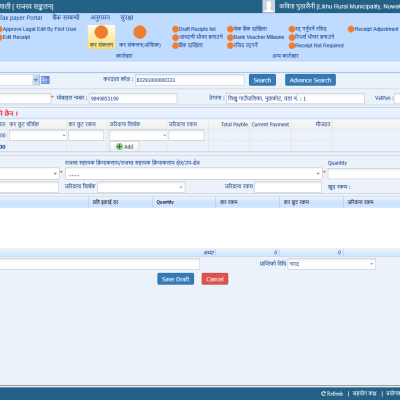Open the Draft Receipts list icon

tap(175, 29)
